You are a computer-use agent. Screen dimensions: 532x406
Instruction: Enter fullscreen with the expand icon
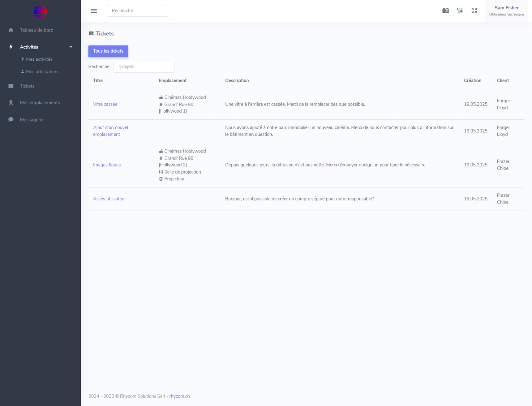pos(474,11)
